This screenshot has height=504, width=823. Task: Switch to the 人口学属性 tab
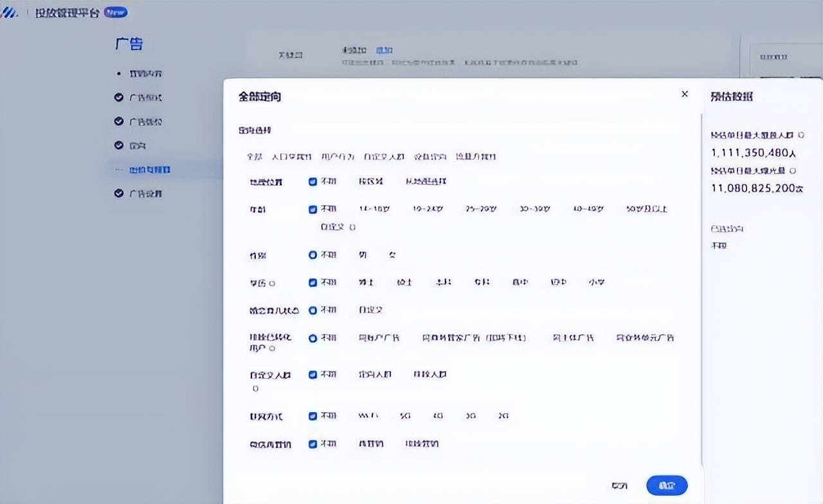tap(291, 156)
